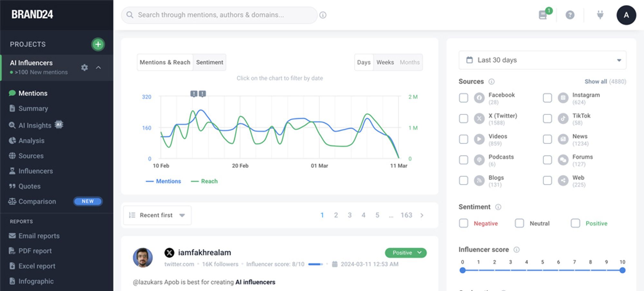Screen dimensions: 644x291
Task: Check the X (Twitter) source checkbox
Action: coord(464,118)
